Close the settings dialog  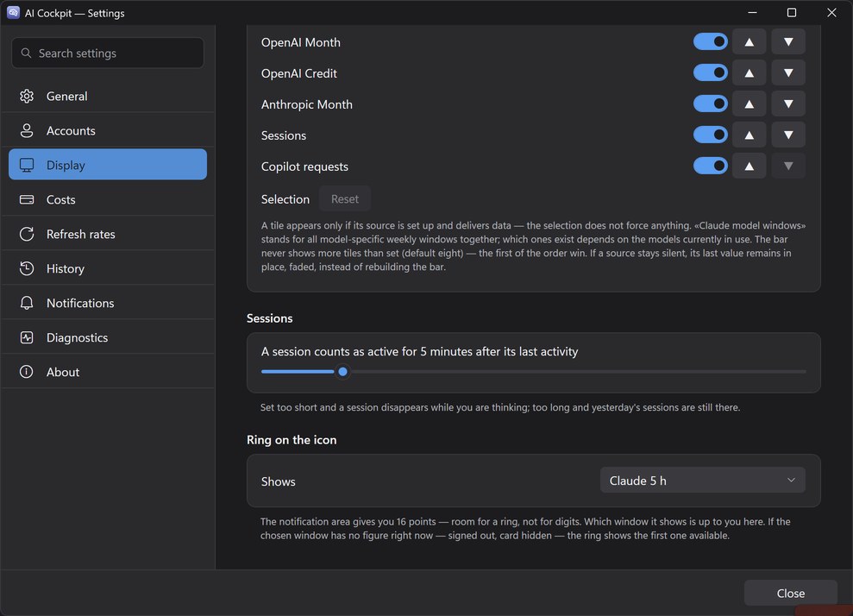(x=790, y=594)
